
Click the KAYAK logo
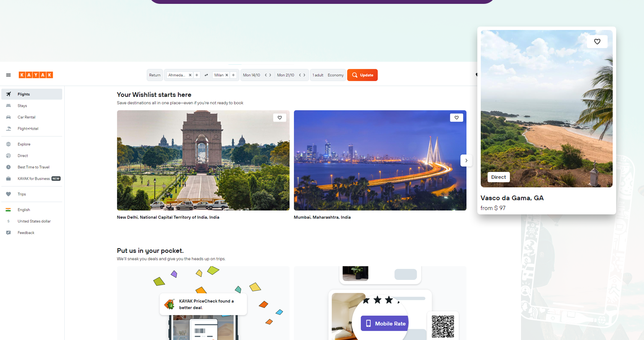click(x=36, y=75)
